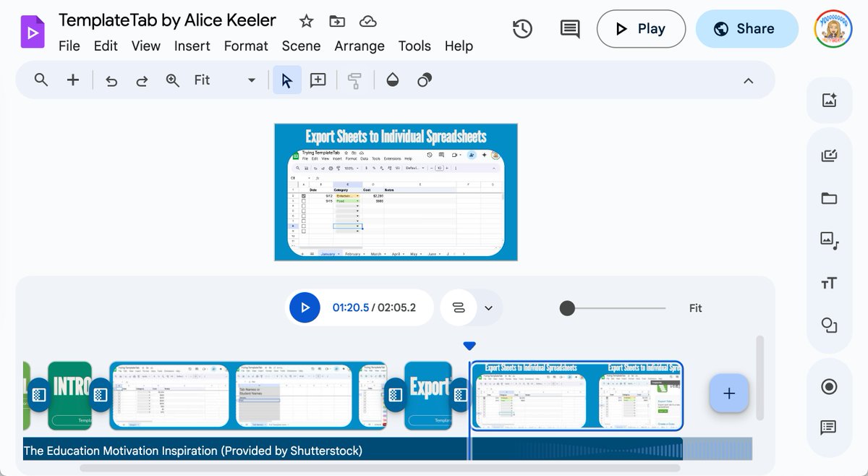The width and height of the screenshot is (868, 476).
Task: Browse Drive files using the folder icon
Action: 829,197
